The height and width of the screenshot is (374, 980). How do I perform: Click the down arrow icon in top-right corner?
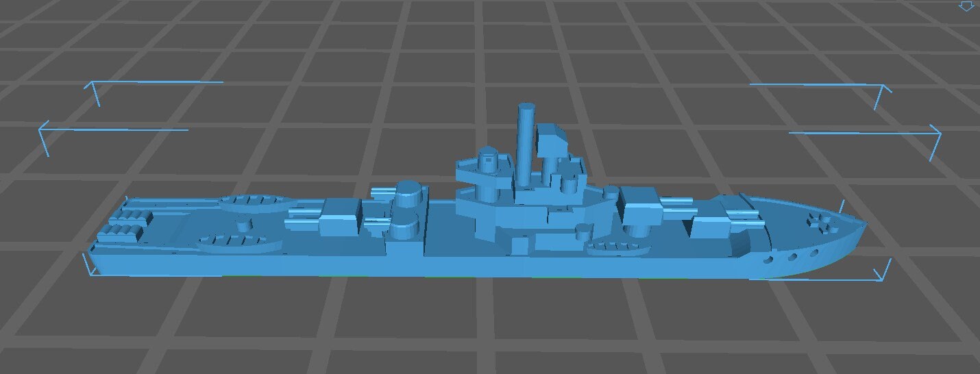pyautogui.click(x=966, y=5)
